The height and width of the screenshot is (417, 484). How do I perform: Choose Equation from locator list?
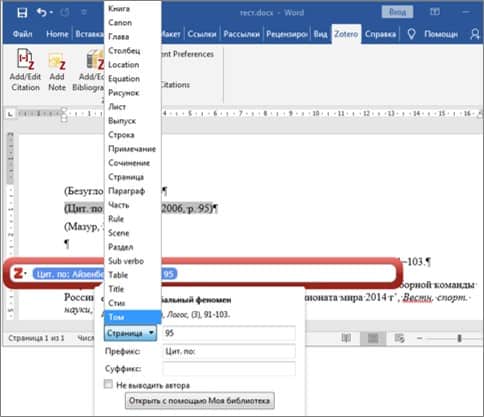click(x=133, y=79)
